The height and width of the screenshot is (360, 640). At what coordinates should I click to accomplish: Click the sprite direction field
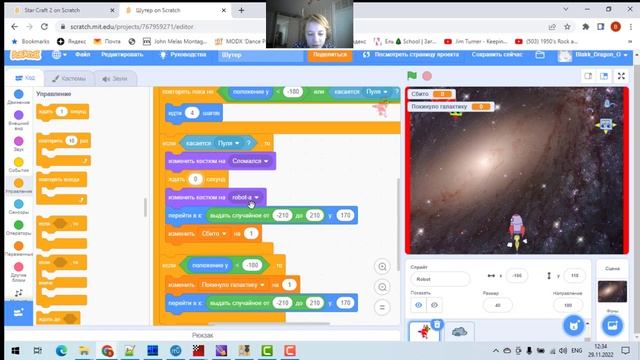coord(568,305)
